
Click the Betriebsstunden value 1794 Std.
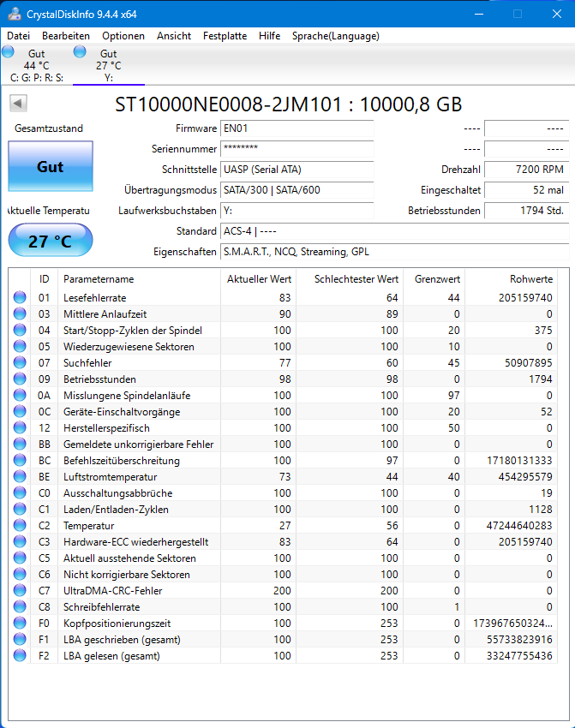527,211
